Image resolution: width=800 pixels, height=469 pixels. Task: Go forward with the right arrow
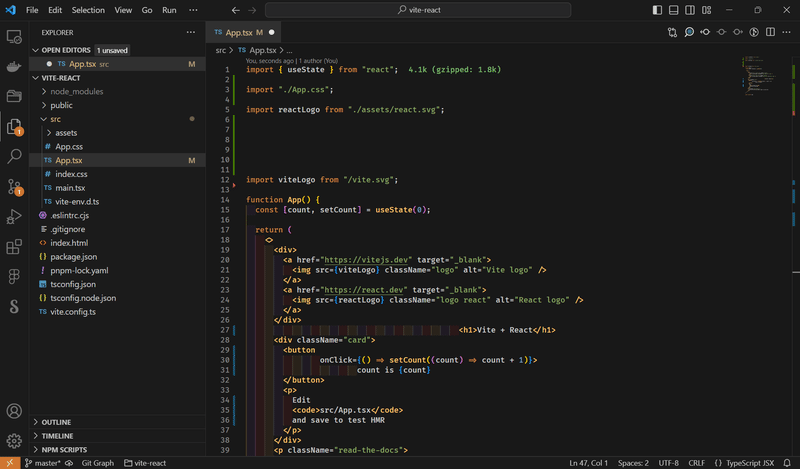(x=252, y=10)
